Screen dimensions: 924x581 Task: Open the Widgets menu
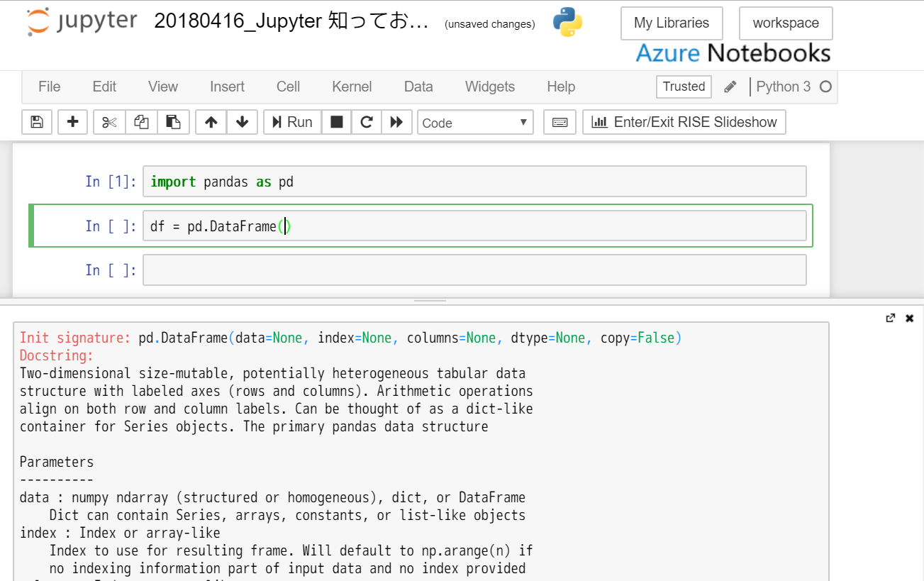pos(490,87)
